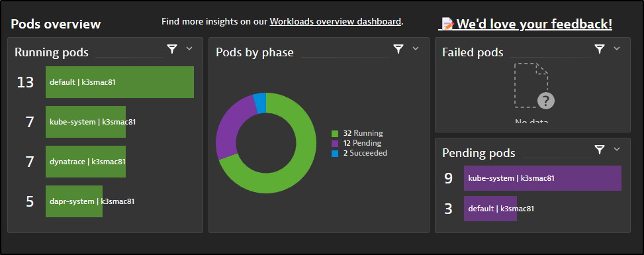Click the filter icon on Pending pods tile
Image resolution: width=644 pixels, height=255 pixels.
[600, 150]
